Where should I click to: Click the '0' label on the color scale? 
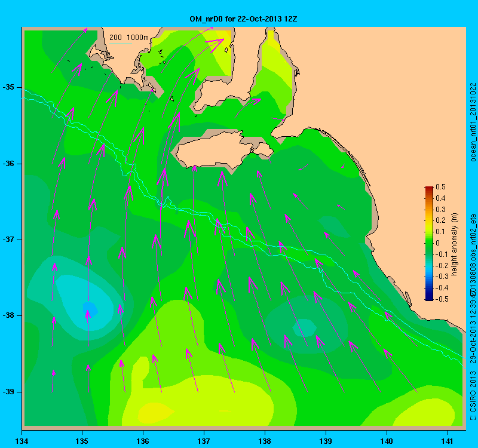(438, 243)
